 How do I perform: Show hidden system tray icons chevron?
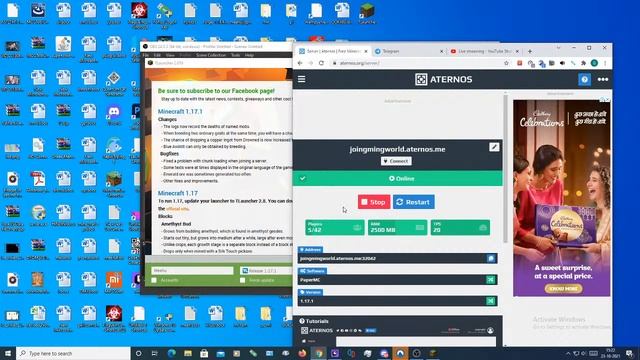(x=568, y=353)
